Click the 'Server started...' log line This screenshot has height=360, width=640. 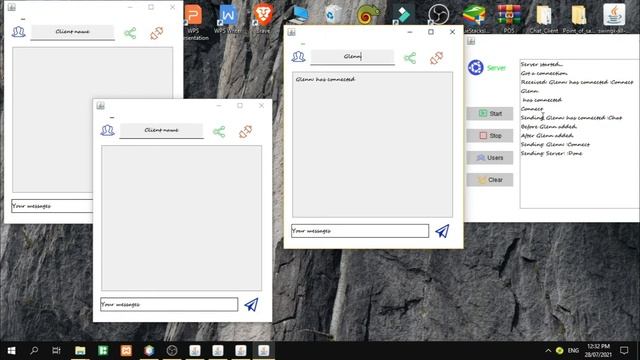point(542,64)
